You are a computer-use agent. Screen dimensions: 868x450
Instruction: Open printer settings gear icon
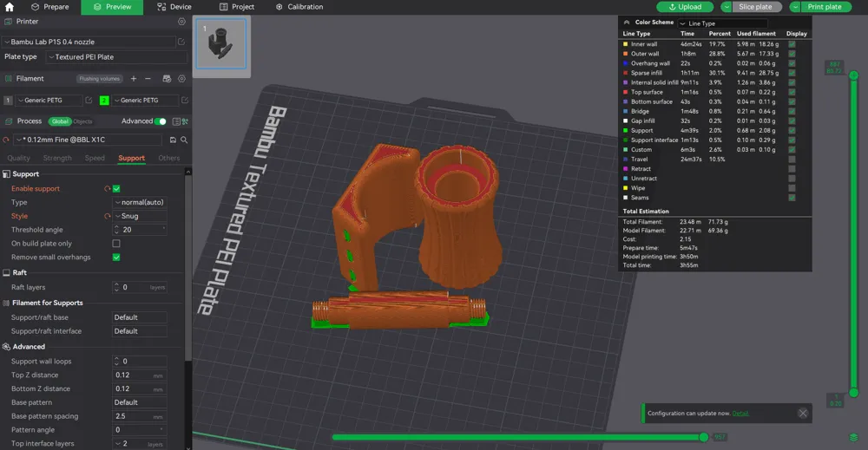(181, 22)
